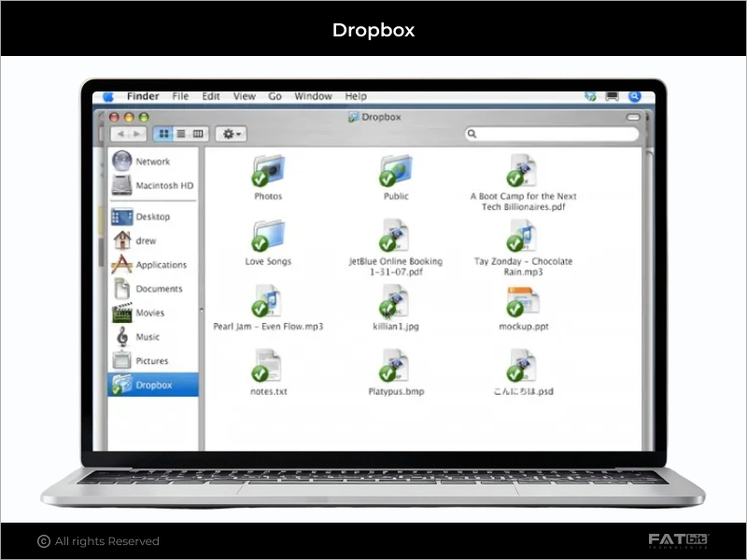Select the Platypus.bmp file icon
Image resolution: width=747 pixels, height=560 pixels.
(x=395, y=366)
